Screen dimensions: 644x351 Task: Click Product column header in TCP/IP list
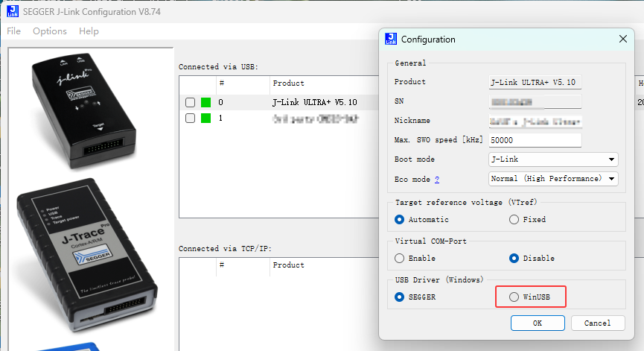point(288,265)
